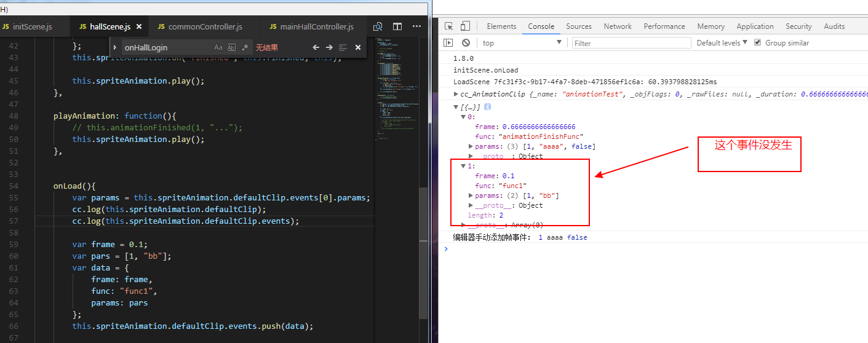
Task: Show the console sidebar icon
Action: [x=448, y=42]
